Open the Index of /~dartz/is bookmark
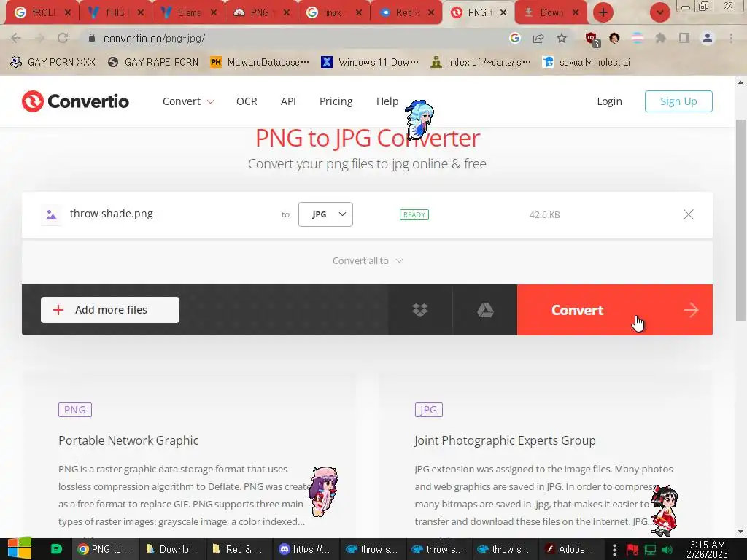 click(x=480, y=63)
